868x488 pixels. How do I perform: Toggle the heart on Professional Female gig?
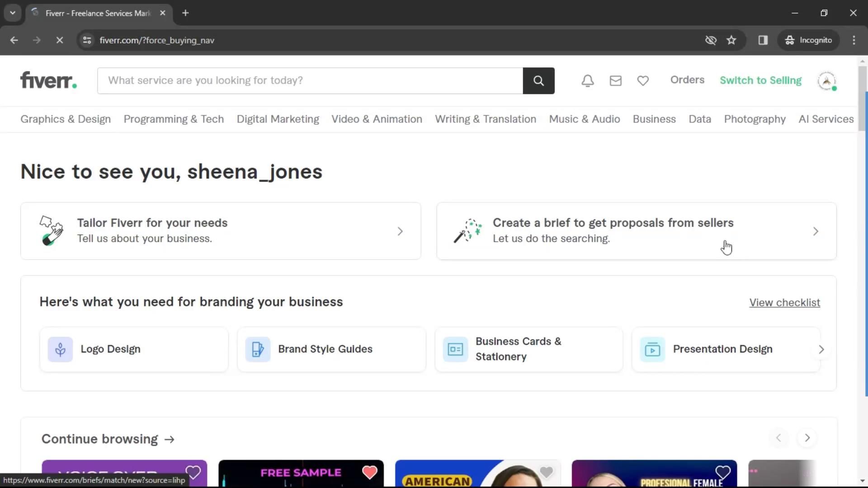click(722, 473)
